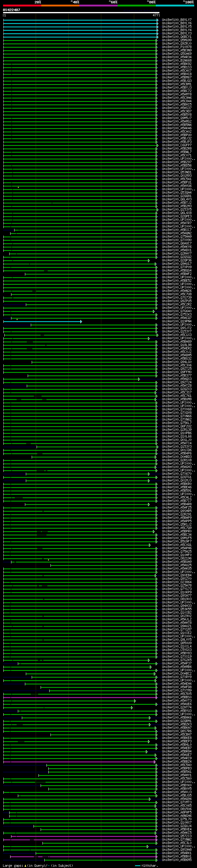Viewport: 197px width, 868px height.
Task: Select the UniRef100_P10978 label
Action: (x=176, y=47)
